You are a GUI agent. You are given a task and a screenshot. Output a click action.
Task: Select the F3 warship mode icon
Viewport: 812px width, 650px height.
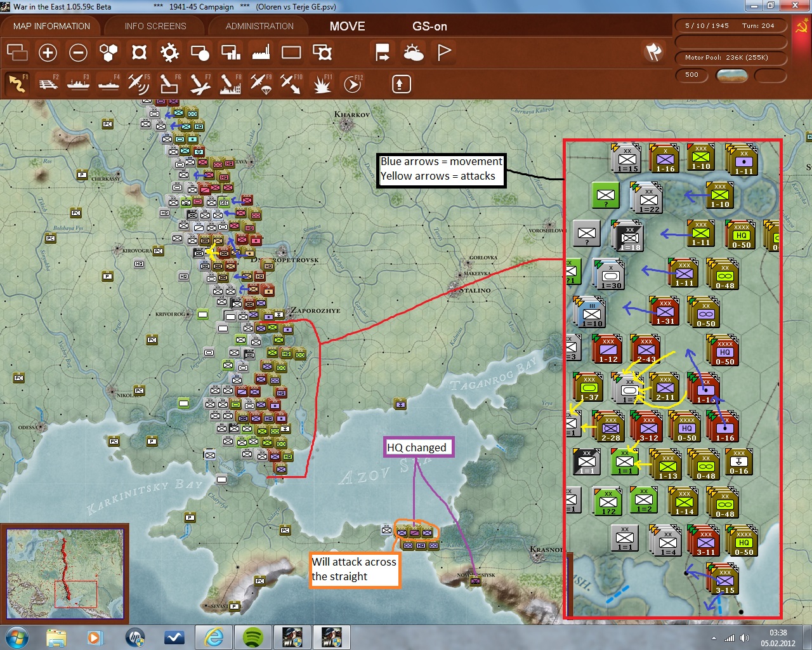click(78, 84)
